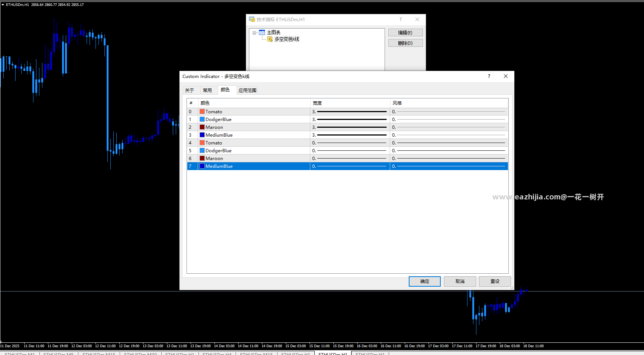
Task: Confirm with the 确定 button
Action: 425,281
